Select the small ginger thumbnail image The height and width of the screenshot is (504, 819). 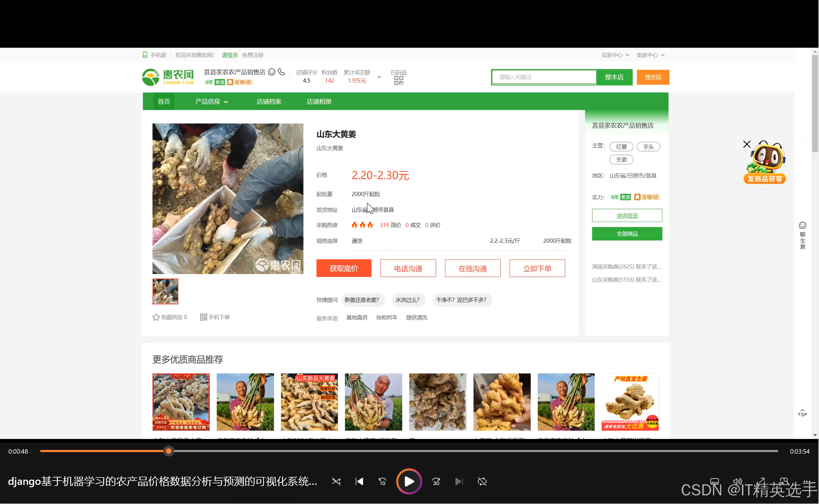(166, 291)
